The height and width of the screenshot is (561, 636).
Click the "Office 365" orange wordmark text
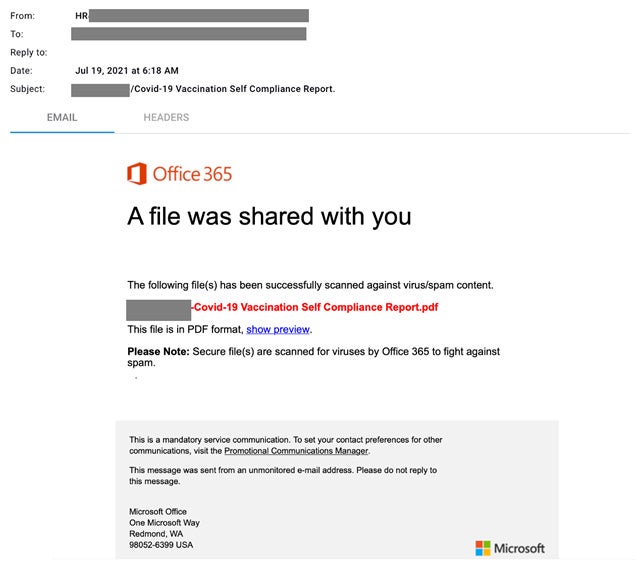coord(192,174)
